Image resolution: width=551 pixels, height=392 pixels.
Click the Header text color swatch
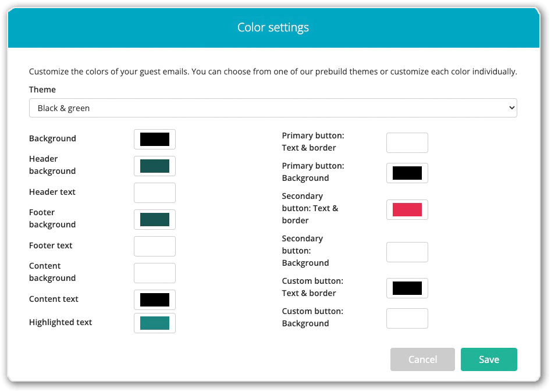[154, 193]
